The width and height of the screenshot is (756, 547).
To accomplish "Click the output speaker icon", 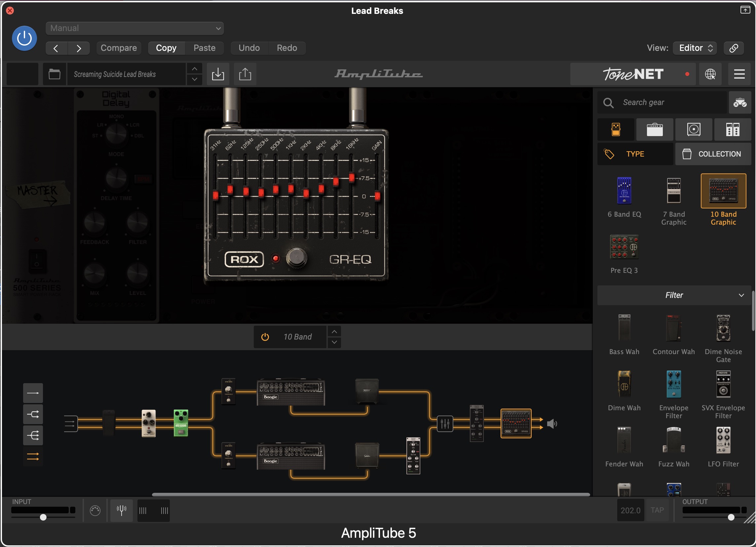I will coord(552,424).
